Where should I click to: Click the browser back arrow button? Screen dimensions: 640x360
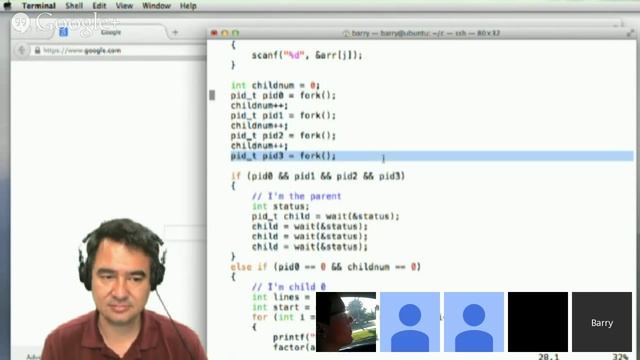(21, 51)
